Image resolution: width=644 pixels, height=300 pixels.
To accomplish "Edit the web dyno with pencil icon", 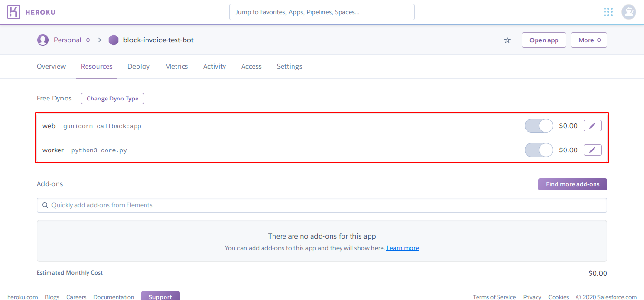I will click(x=592, y=126).
